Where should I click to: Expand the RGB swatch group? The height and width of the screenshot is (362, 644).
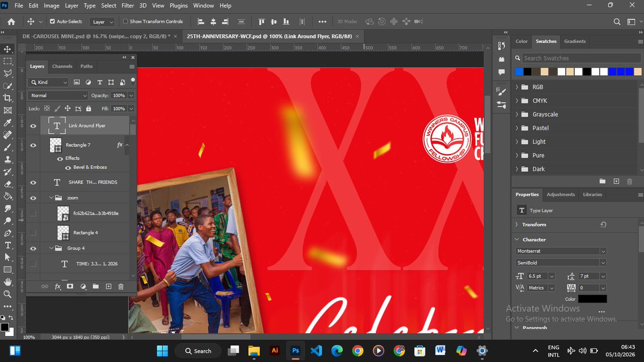click(x=517, y=87)
